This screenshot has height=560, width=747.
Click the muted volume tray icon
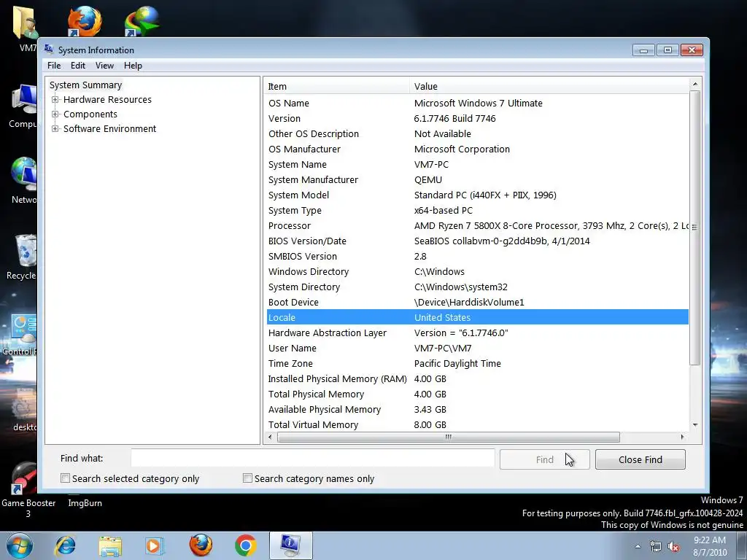673,547
